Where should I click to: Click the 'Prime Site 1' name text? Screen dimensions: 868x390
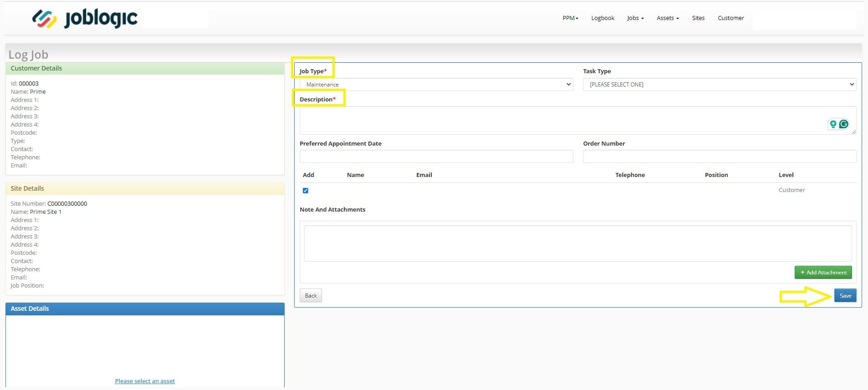46,212
